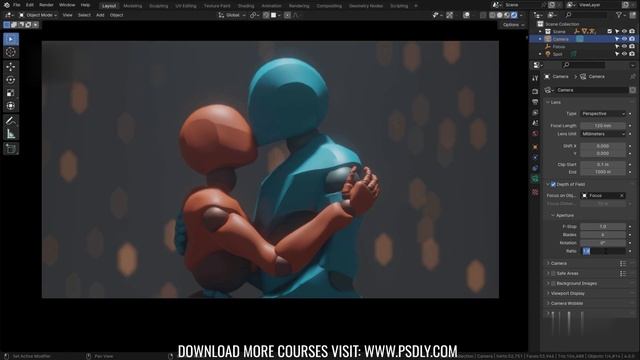Select the Move tool
This screenshot has width=640, height=360.
click(11, 67)
